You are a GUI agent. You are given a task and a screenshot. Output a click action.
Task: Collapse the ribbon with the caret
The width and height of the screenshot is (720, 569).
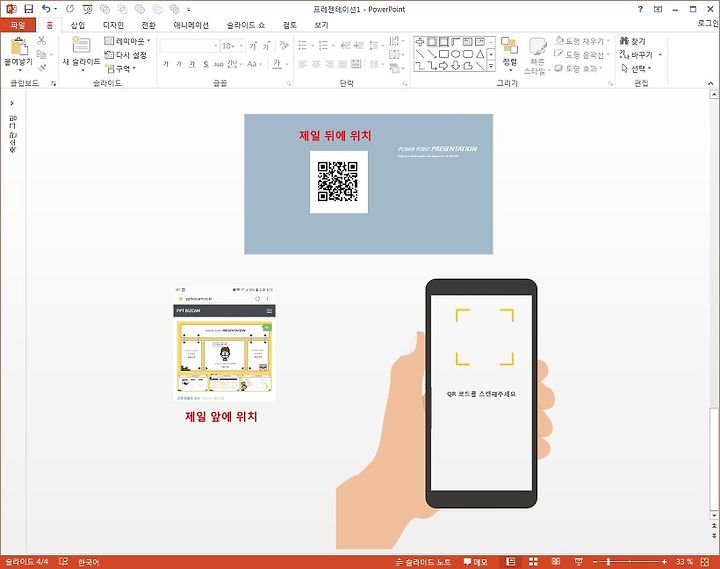click(x=710, y=84)
